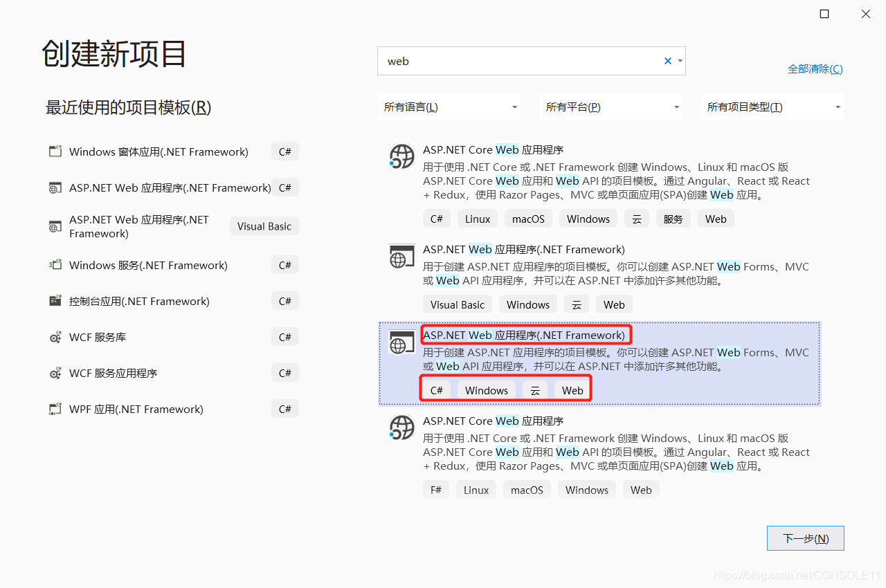The width and height of the screenshot is (886, 588).
Task: Click the 最近使用的项目模板 heading
Action: coord(128,107)
